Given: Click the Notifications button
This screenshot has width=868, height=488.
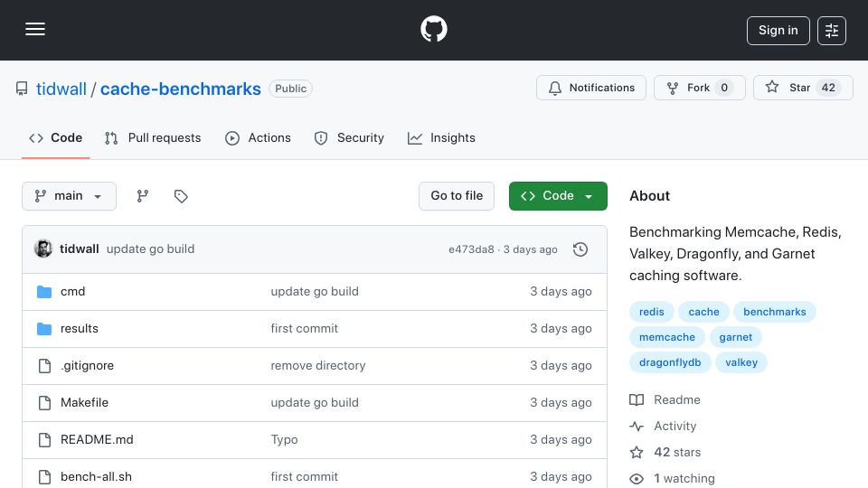Looking at the screenshot, I should [590, 88].
